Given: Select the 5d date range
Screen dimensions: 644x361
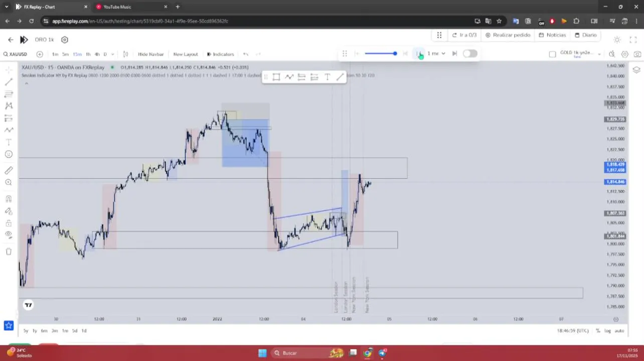Looking at the screenshot, I should pos(74,330).
